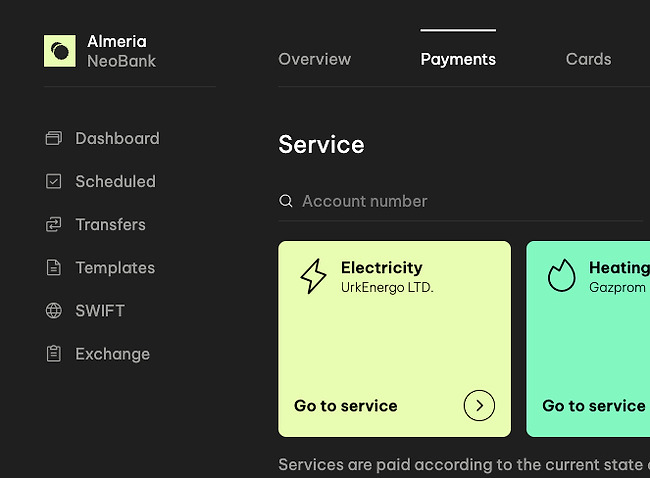Image resolution: width=650 pixels, height=478 pixels.
Task: Open Exchange in the sidebar
Action: pyautogui.click(x=97, y=354)
